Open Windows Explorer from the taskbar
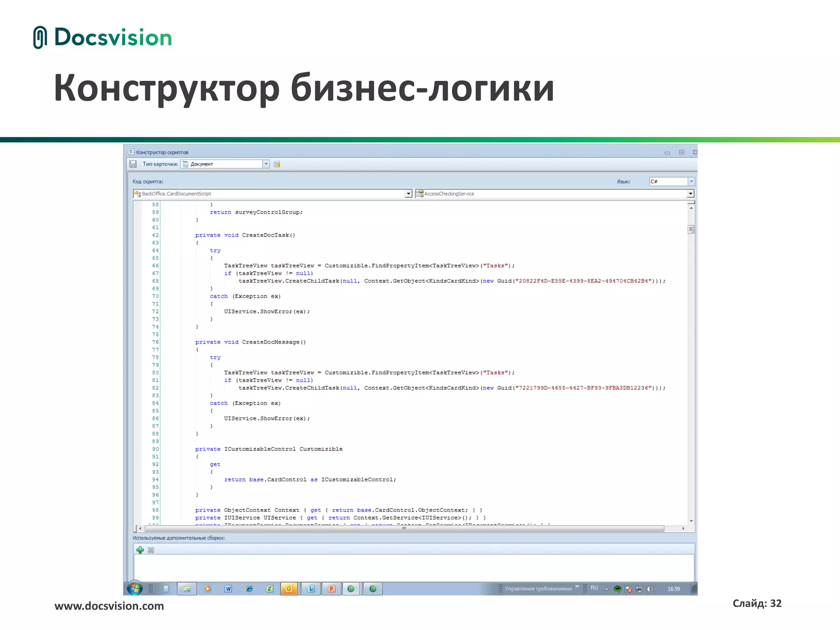840x630 pixels. [187, 589]
